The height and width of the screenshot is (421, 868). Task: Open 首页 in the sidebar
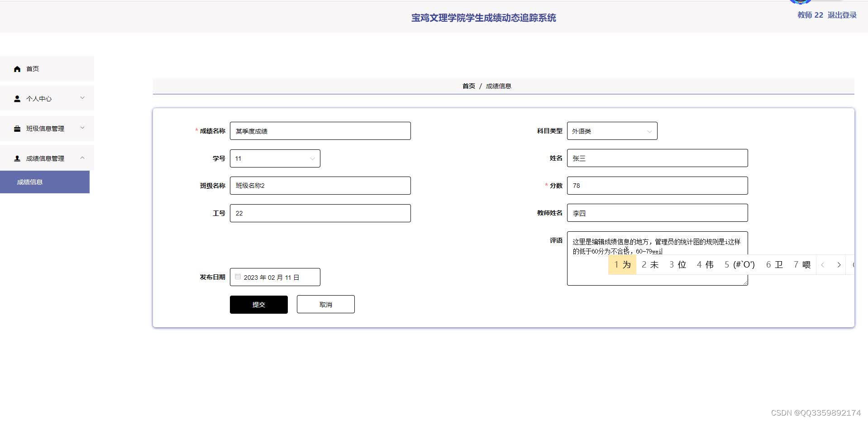coord(47,69)
